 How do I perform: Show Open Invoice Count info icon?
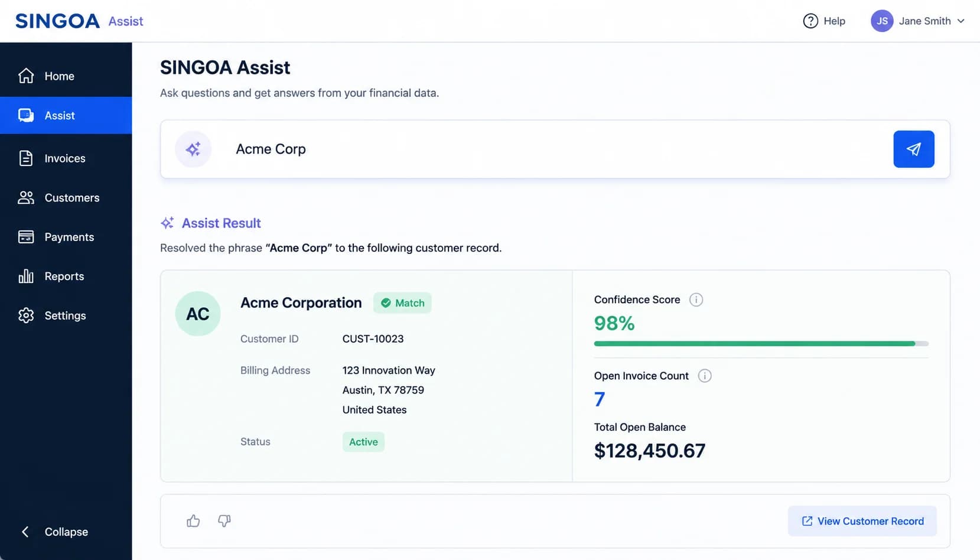click(x=705, y=376)
